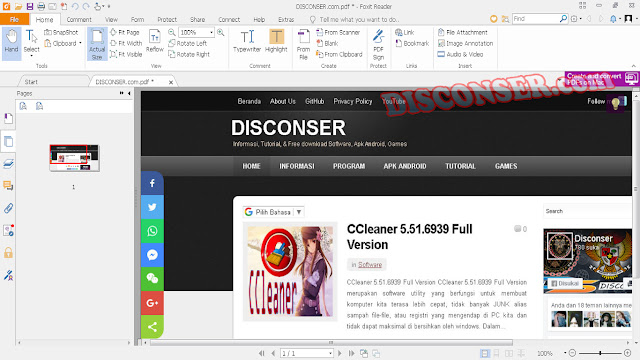Insert an Image Annotation
Viewport: 640px width, 360px height.
point(465,43)
